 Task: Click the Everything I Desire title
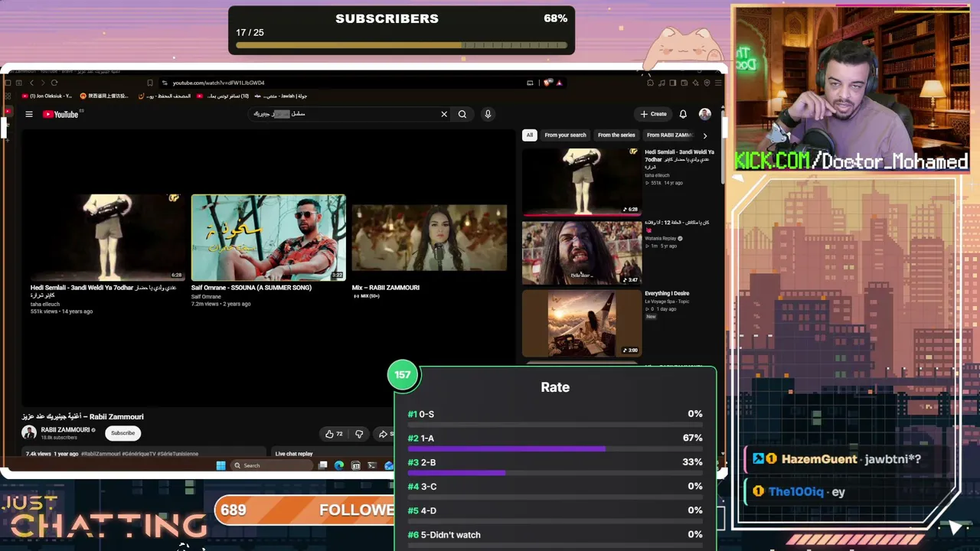(667, 293)
